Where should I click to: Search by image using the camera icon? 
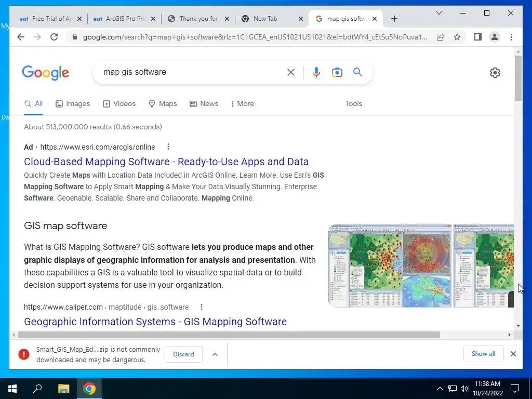tap(337, 72)
